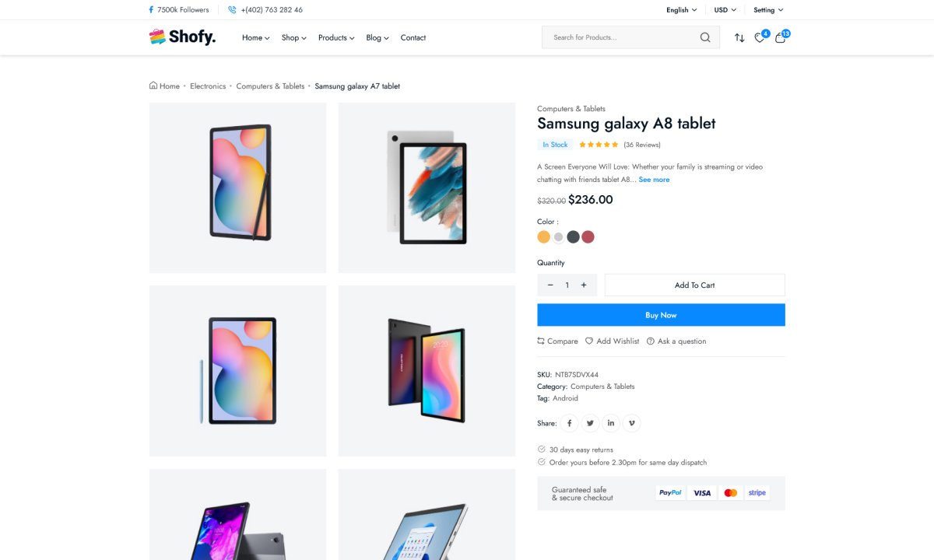Share on Twitter
934x560 pixels.
[590, 423]
